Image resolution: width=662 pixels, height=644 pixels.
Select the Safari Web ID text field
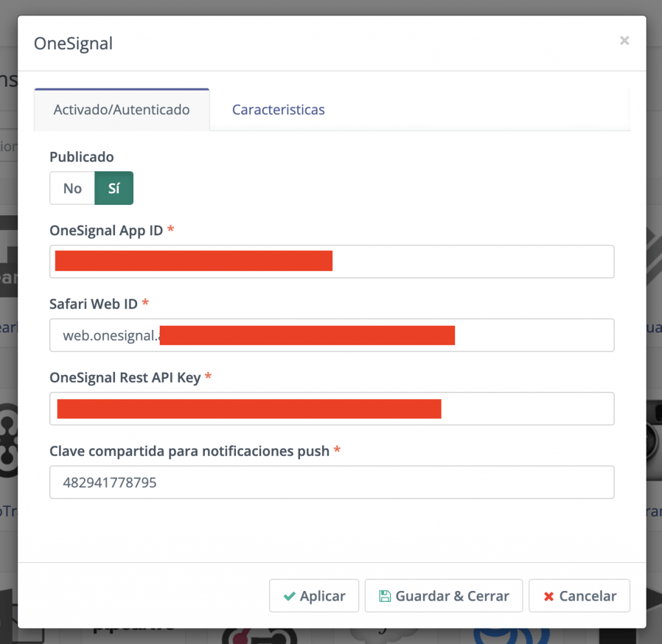(x=332, y=335)
